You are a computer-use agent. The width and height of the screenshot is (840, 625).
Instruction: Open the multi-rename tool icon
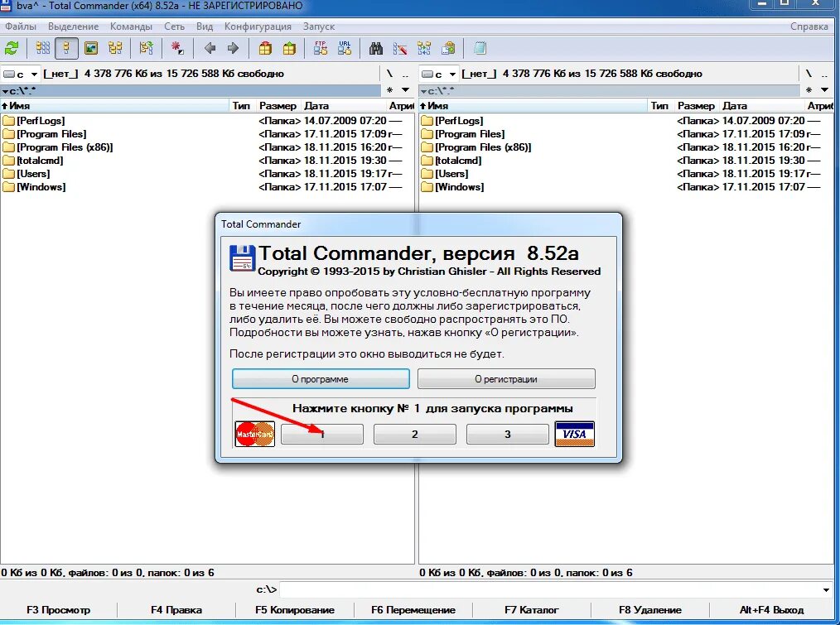[x=400, y=48]
